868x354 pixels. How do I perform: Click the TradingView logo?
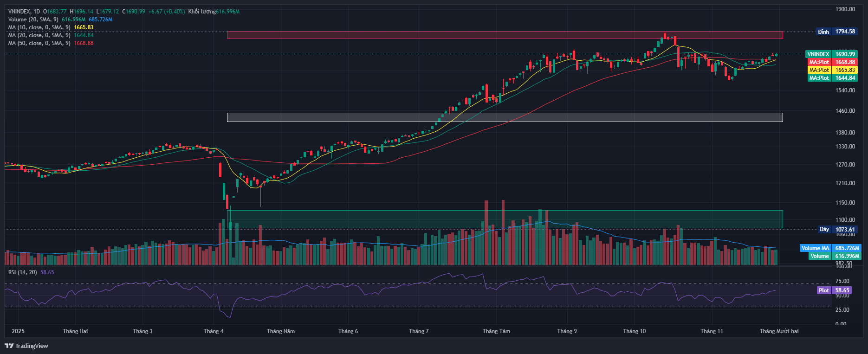point(26,346)
